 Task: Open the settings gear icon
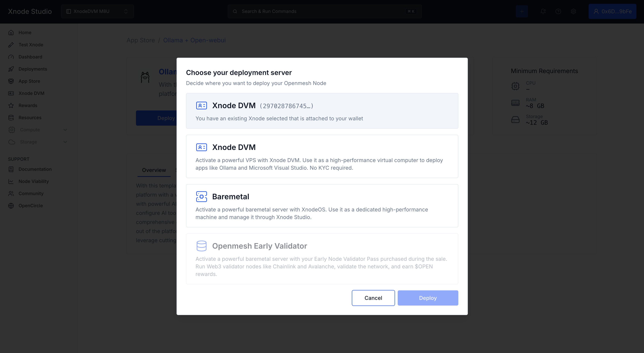click(573, 11)
